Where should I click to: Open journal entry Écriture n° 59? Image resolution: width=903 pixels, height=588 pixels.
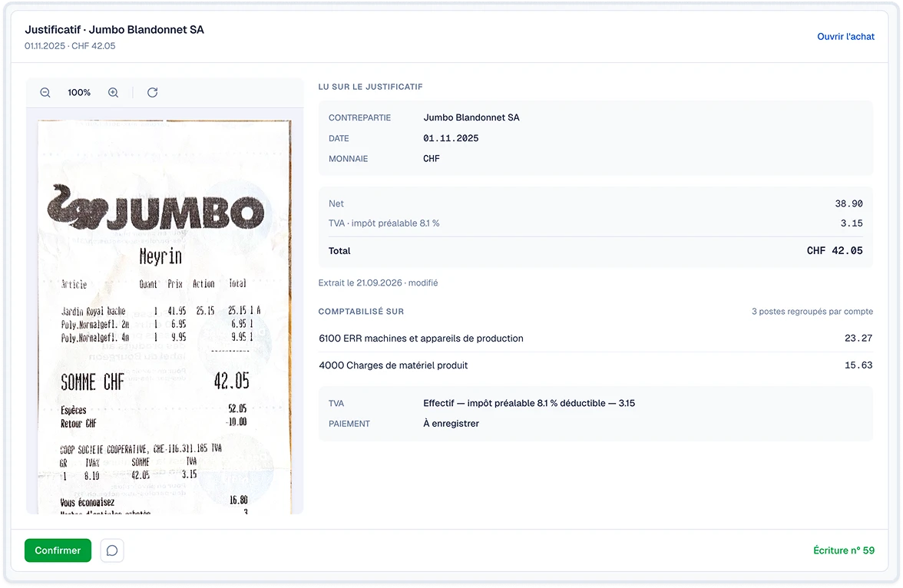pos(844,550)
